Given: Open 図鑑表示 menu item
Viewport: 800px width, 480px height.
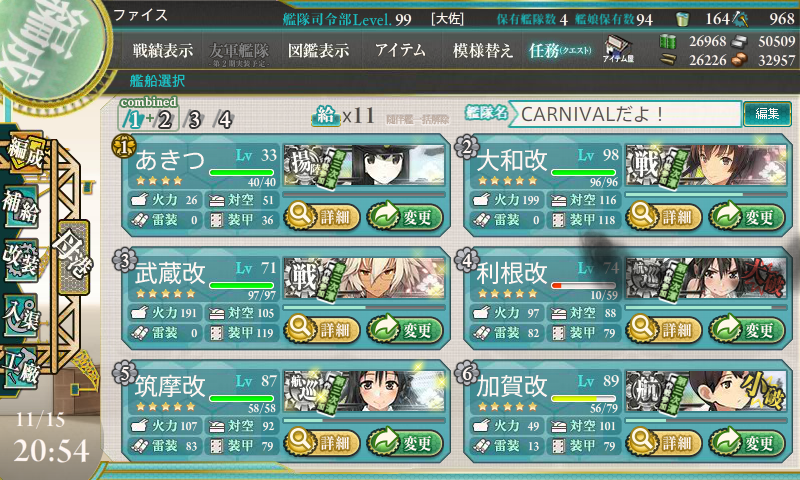Looking at the screenshot, I should (318, 50).
